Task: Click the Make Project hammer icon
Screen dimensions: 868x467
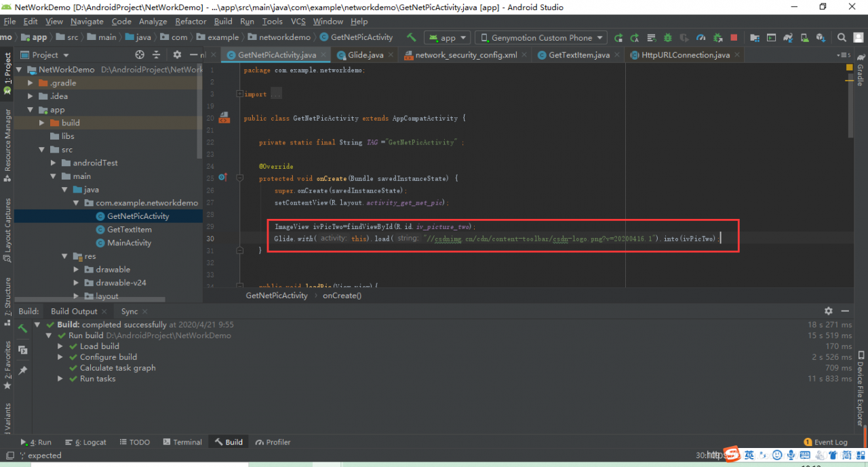Action: pos(411,37)
